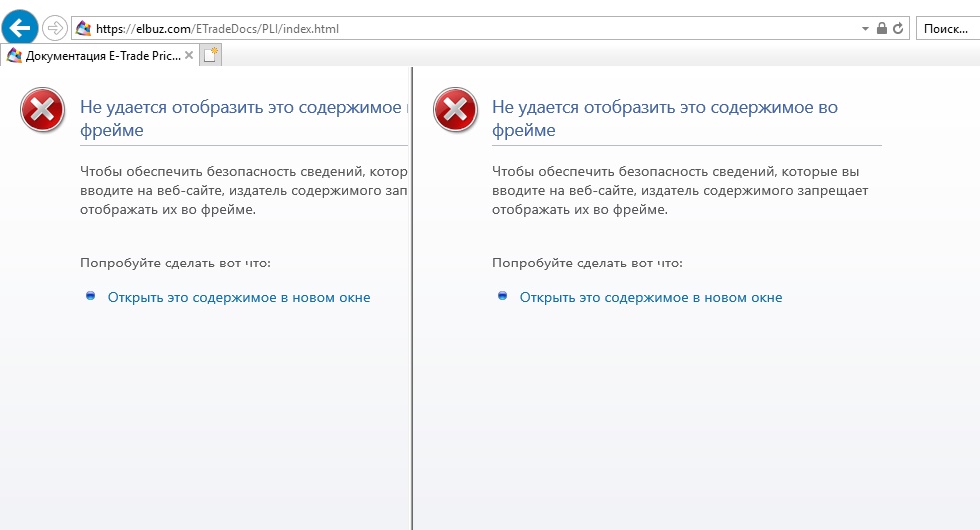
Task: Click 'Попробуйте сделать вот что:' in right frame
Action: [587, 263]
